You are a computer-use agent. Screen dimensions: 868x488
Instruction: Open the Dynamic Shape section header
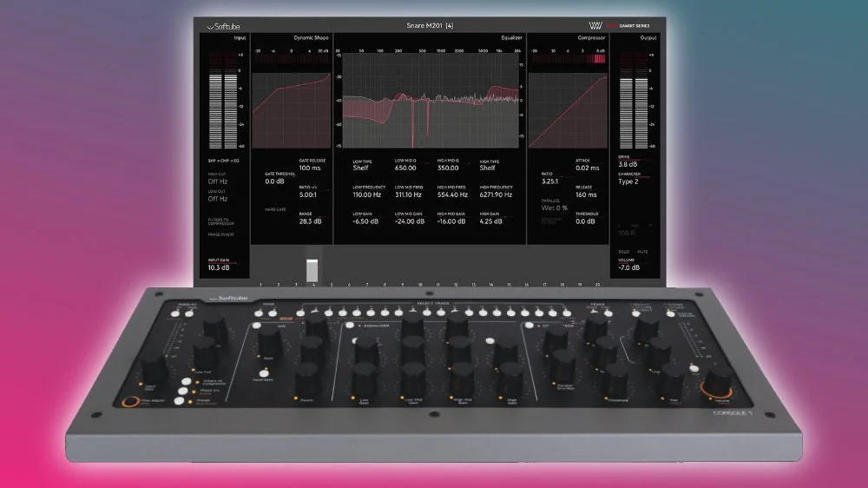tap(311, 37)
